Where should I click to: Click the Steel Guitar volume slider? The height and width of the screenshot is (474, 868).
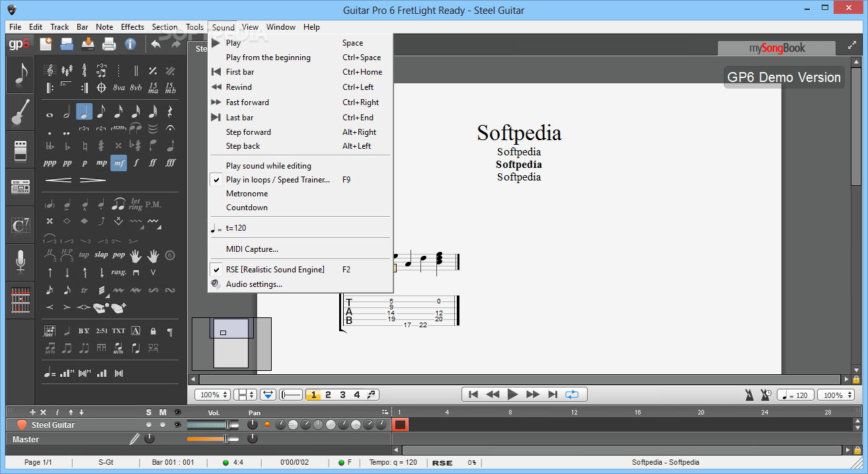[x=213, y=424]
